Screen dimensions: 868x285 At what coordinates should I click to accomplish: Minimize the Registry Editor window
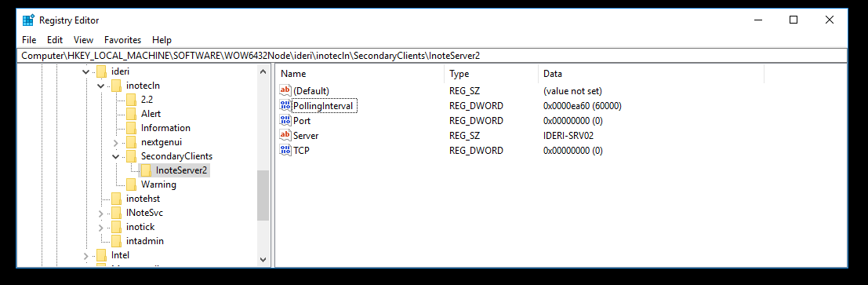point(757,20)
